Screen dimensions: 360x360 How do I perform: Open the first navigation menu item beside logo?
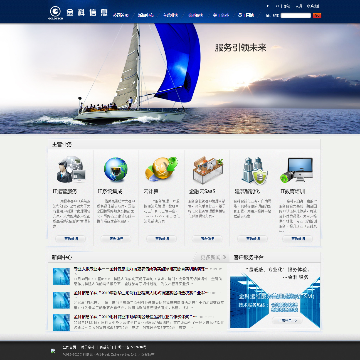121,15
